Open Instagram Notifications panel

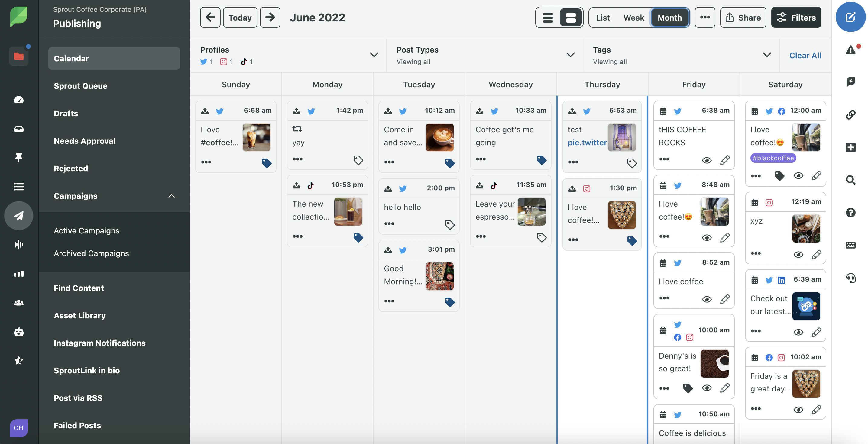100,342
